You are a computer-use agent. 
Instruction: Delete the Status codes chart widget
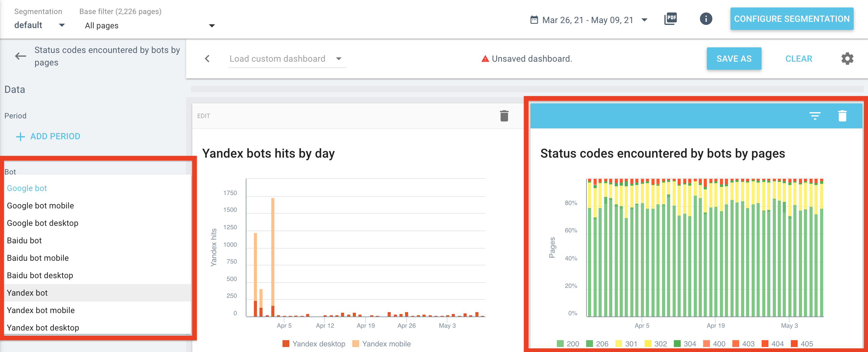click(x=842, y=116)
